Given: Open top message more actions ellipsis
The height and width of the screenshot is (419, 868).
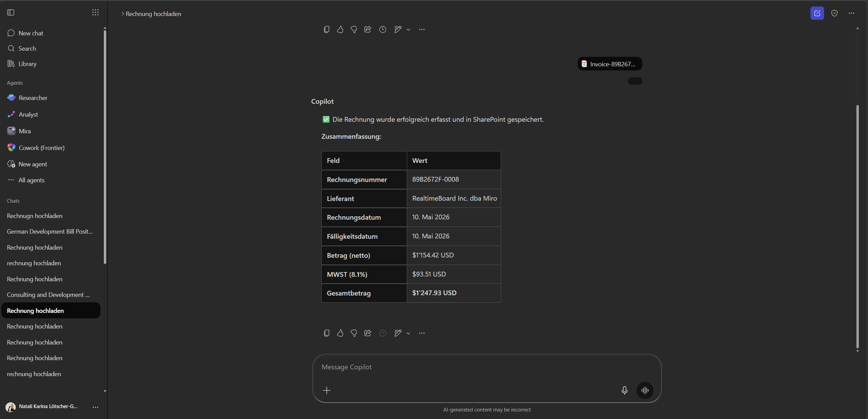Looking at the screenshot, I should click(x=422, y=29).
